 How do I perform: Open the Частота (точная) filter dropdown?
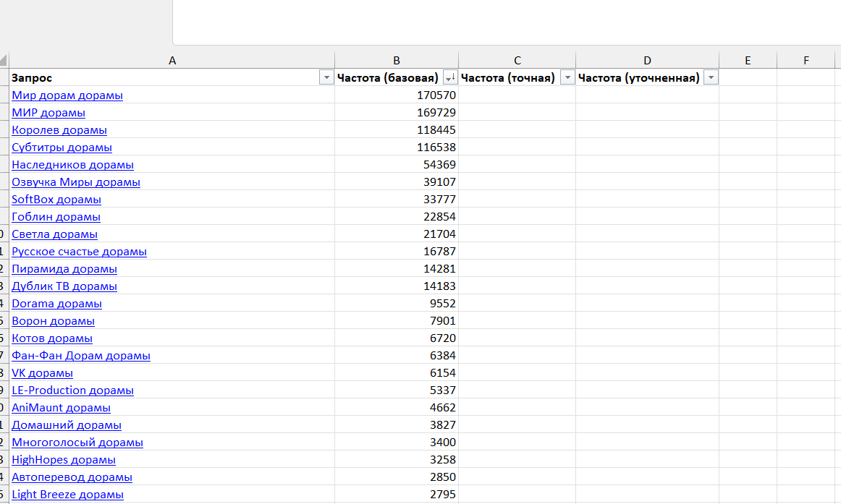pyautogui.click(x=567, y=77)
